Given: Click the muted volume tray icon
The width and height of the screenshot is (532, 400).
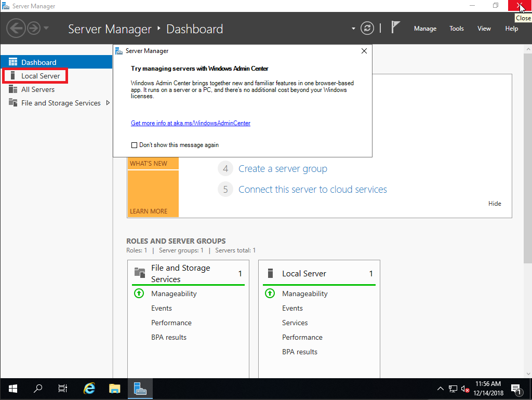Looking at the screenshot, I should (x=465, y=389).
